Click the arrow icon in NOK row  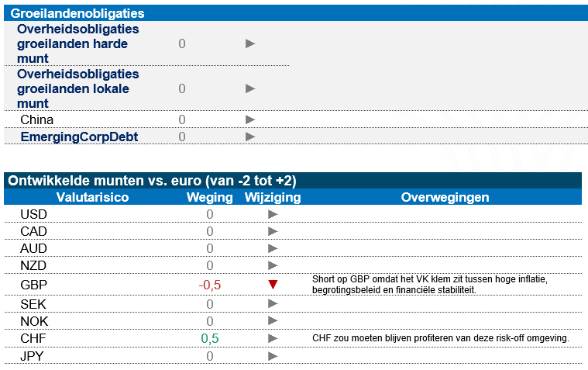pyautogui.click(x=272, y=320)
